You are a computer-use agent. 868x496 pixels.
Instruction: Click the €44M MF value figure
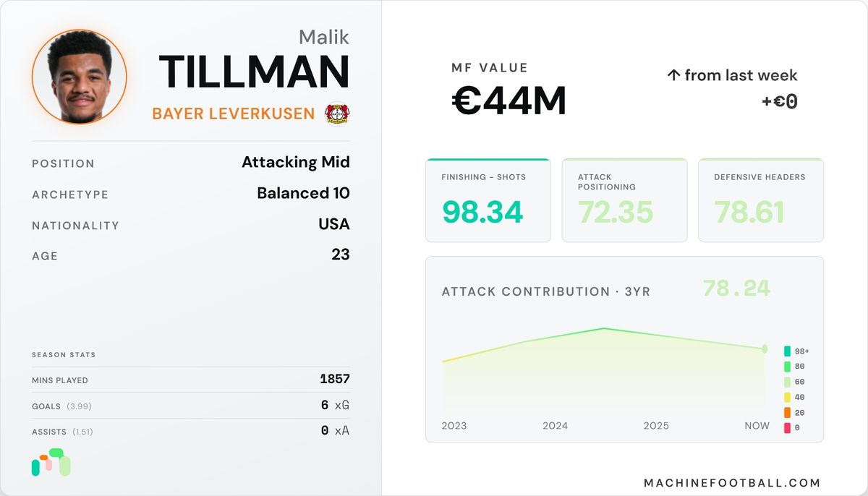point(509,101)
